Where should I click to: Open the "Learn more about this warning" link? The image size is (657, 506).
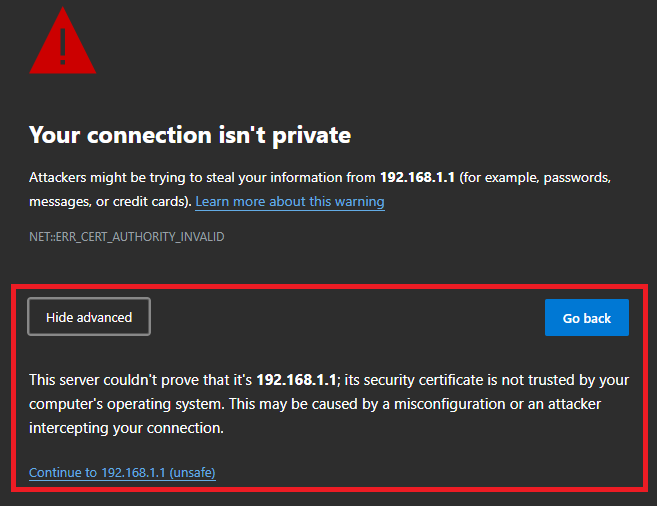[290, 202]
